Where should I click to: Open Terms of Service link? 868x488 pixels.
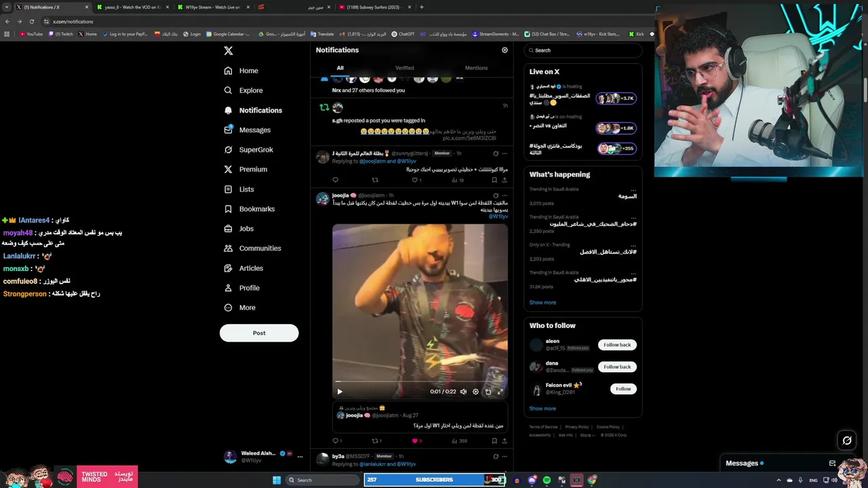pos(543,427)
